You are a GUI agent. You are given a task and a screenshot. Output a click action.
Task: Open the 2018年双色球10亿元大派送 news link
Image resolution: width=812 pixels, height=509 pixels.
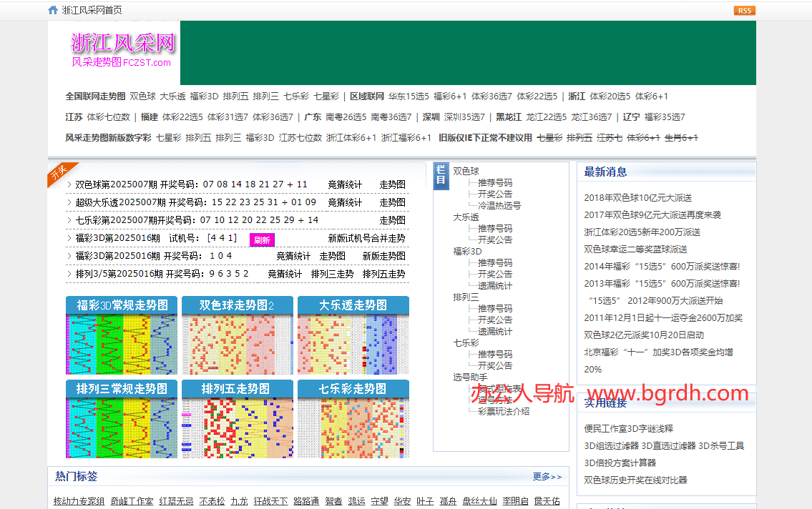640,197
